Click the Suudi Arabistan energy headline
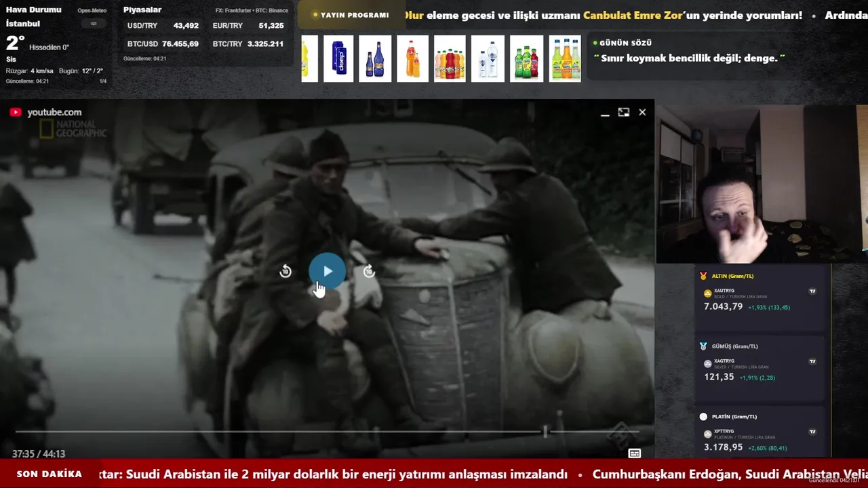The width and height of the screenshot is (868, 488). coord(333,474)
